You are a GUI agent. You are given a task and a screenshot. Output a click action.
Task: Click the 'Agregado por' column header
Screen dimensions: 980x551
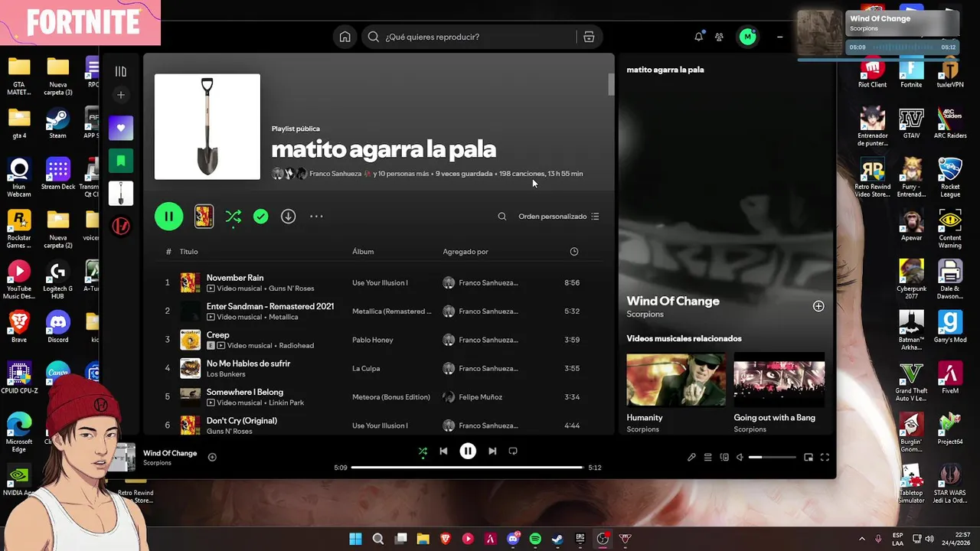[x=465, y=252]
